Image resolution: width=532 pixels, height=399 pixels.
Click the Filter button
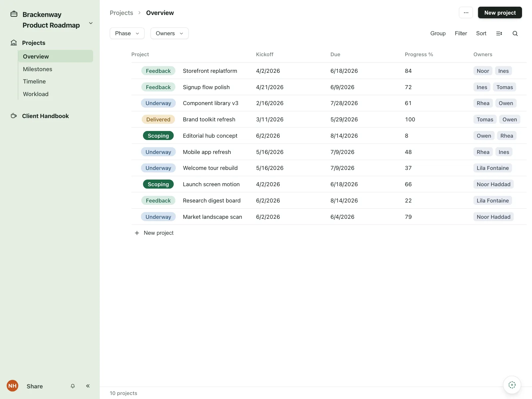[461, 33]
